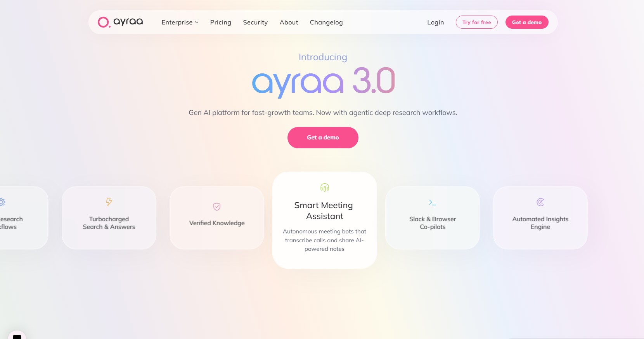Open the black chat widget bubble
The height and width of the screenshot is (339, 644).
17,336
